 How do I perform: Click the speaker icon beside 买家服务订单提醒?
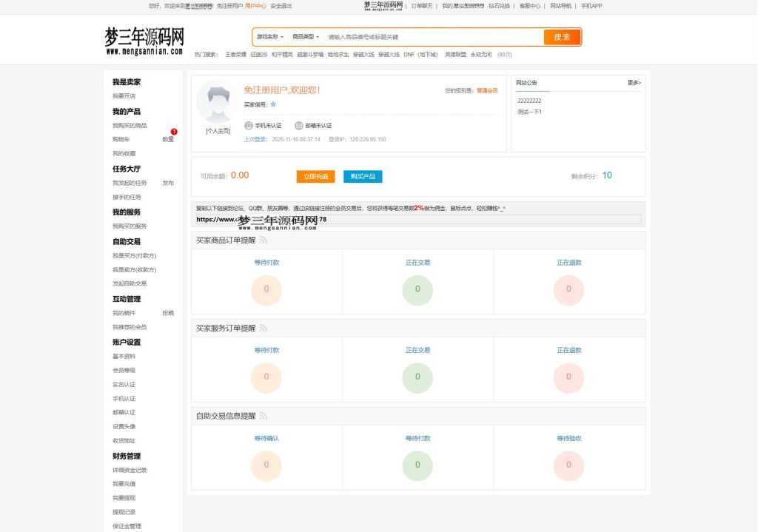264,328
